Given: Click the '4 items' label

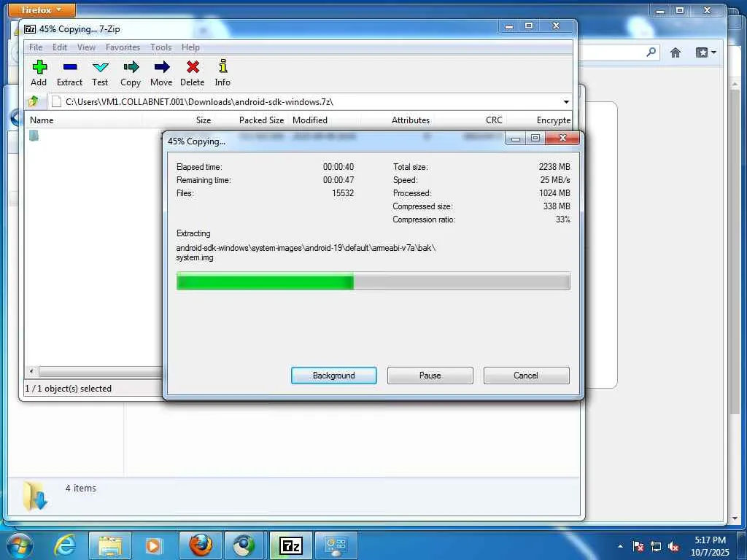Looking at the screenshot, I should click(80, 488).
